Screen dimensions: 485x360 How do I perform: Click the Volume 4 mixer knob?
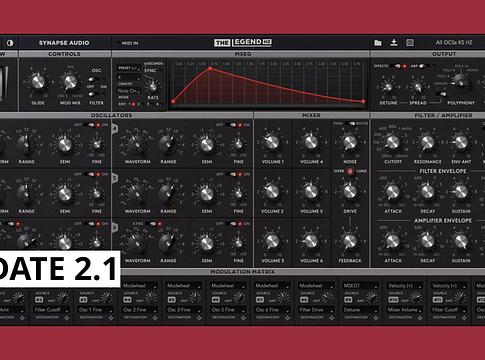coord(311,142)
